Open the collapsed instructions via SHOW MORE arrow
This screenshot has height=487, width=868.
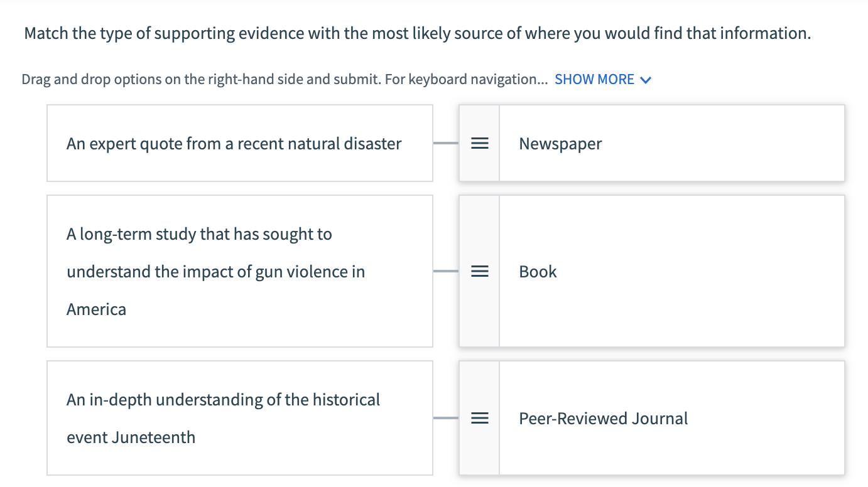coord(646,80)
